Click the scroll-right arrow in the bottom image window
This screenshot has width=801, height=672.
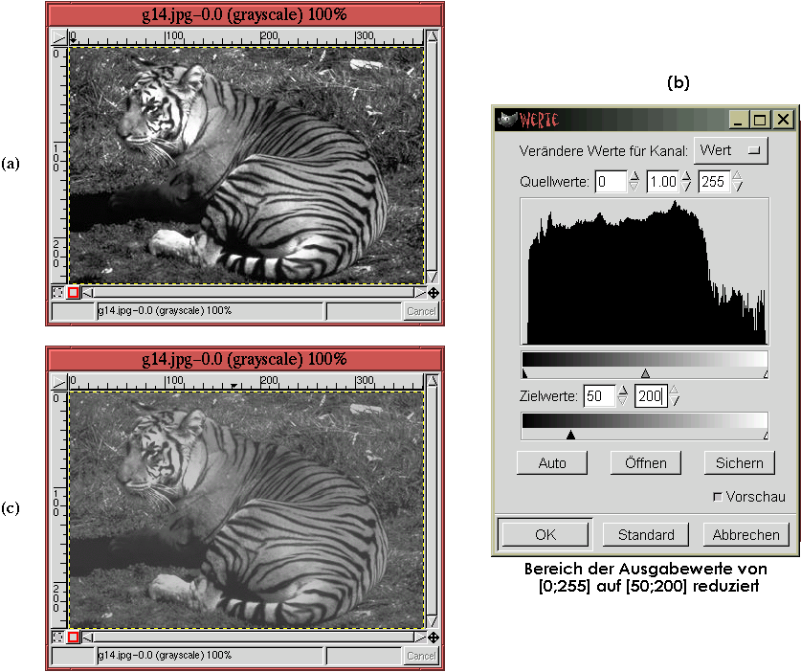[x=418, y=637]
